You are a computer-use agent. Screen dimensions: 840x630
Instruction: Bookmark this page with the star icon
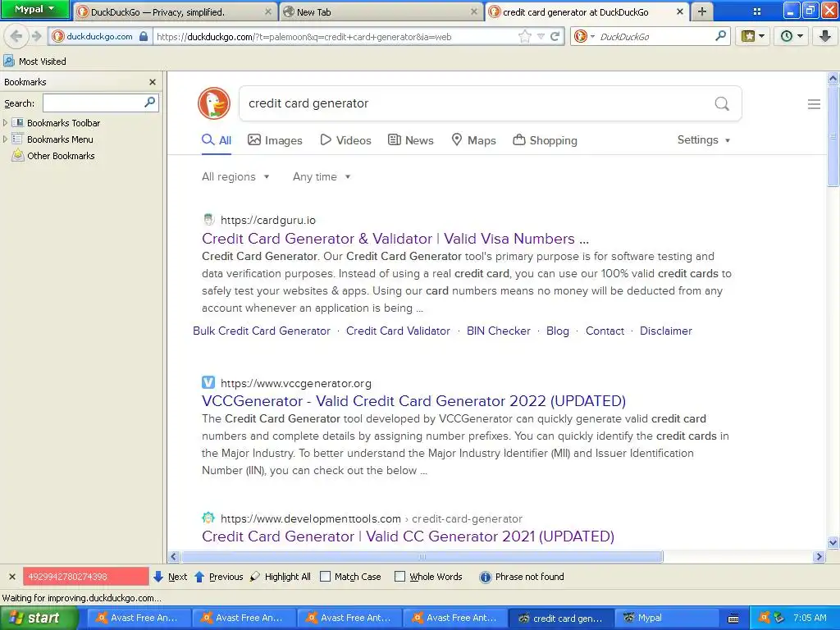525,36
